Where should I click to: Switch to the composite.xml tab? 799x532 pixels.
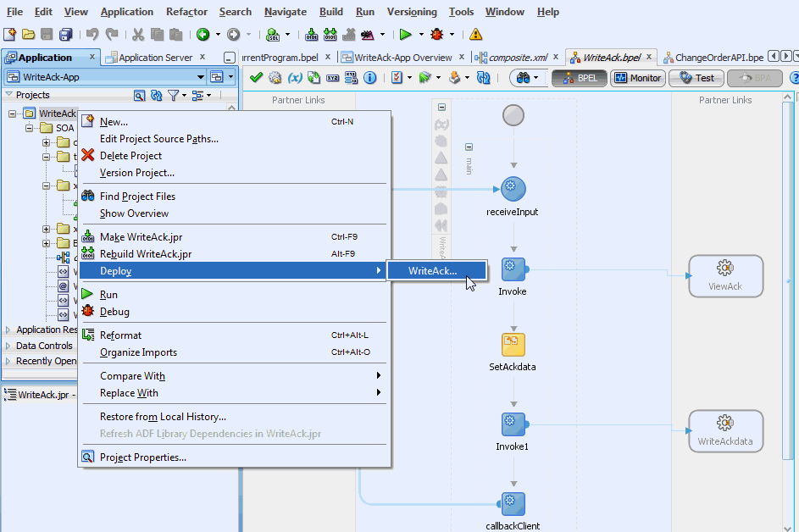tap(518, 58)
